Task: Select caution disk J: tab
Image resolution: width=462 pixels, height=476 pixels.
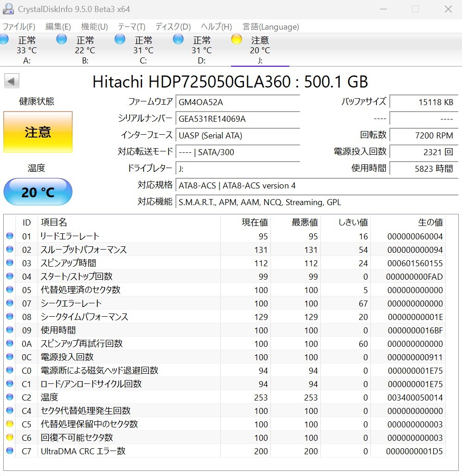Action: coord(260,50)
